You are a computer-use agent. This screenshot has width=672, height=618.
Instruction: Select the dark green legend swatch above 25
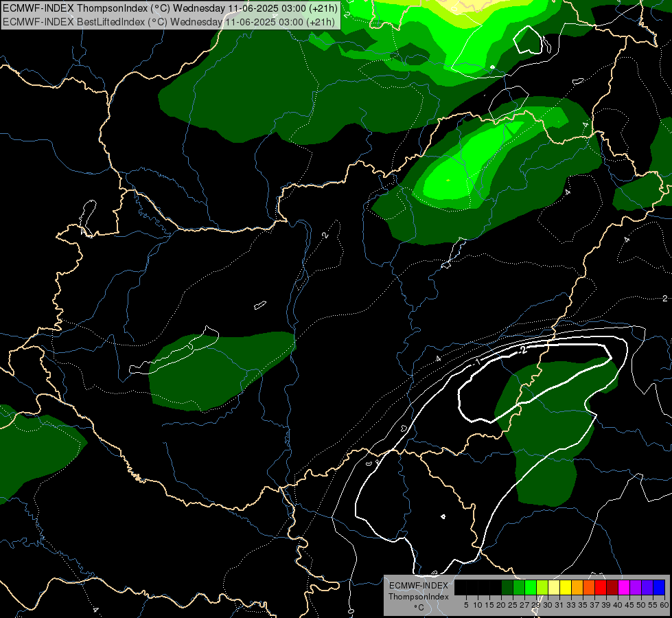click(507, 587)
